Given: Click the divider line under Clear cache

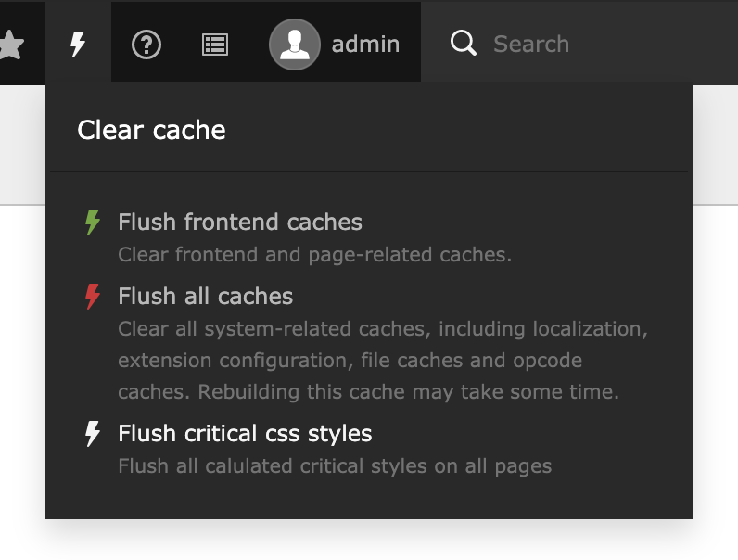Looking at the screenshot, I should click(x=369, y=172).
